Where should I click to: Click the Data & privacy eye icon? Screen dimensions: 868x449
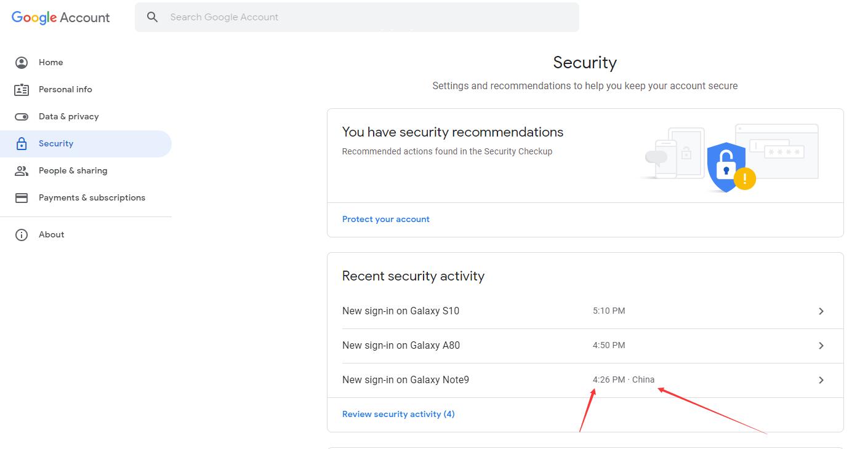[x=22, y=116]
